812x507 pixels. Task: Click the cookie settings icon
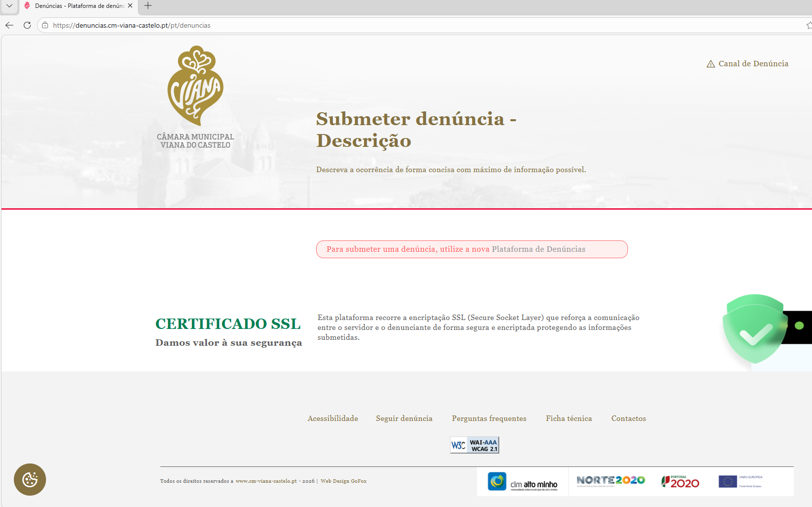(30, 479)
